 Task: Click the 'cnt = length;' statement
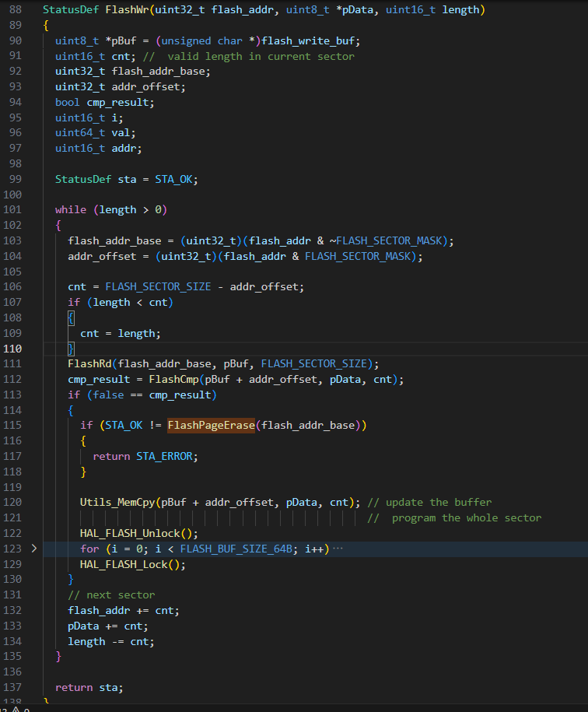tap(121, 334)
